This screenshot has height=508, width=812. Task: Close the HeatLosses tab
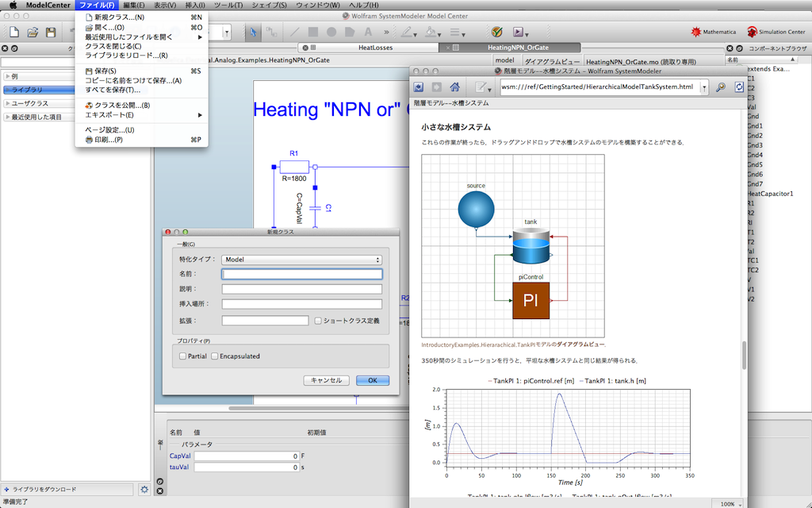(x=305, y=48)
